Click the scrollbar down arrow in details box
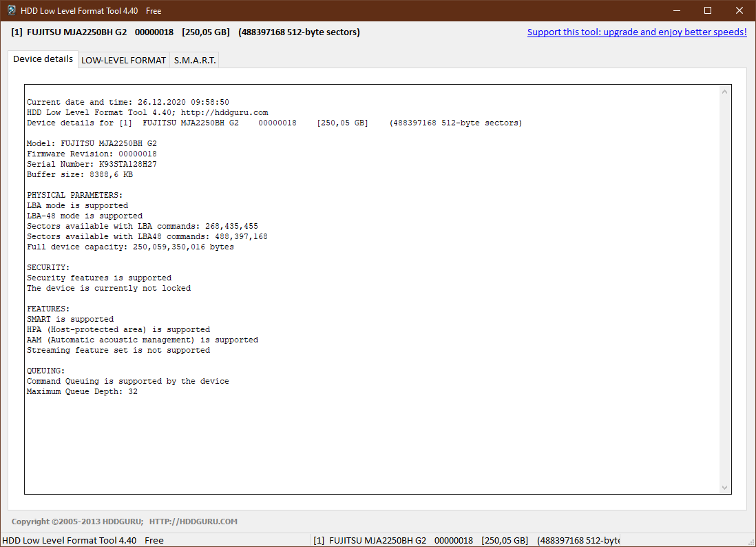756x547 pixels. point(724,488)
